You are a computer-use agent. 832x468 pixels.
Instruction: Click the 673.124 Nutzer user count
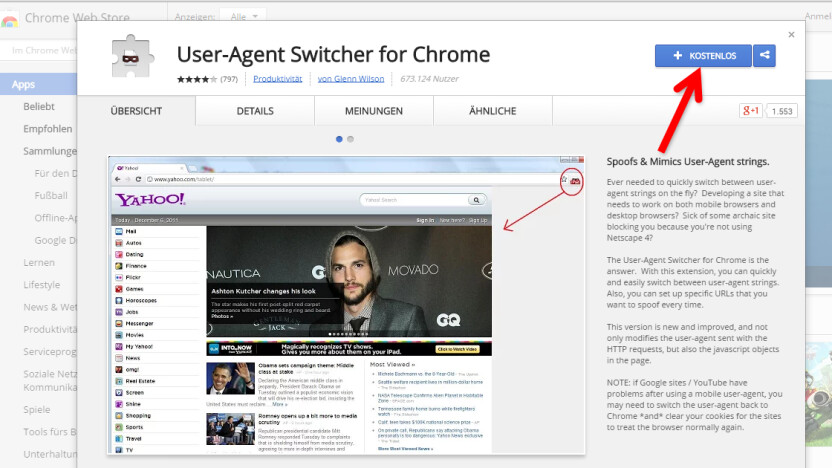pyautogui.click(x=429, y=79)
